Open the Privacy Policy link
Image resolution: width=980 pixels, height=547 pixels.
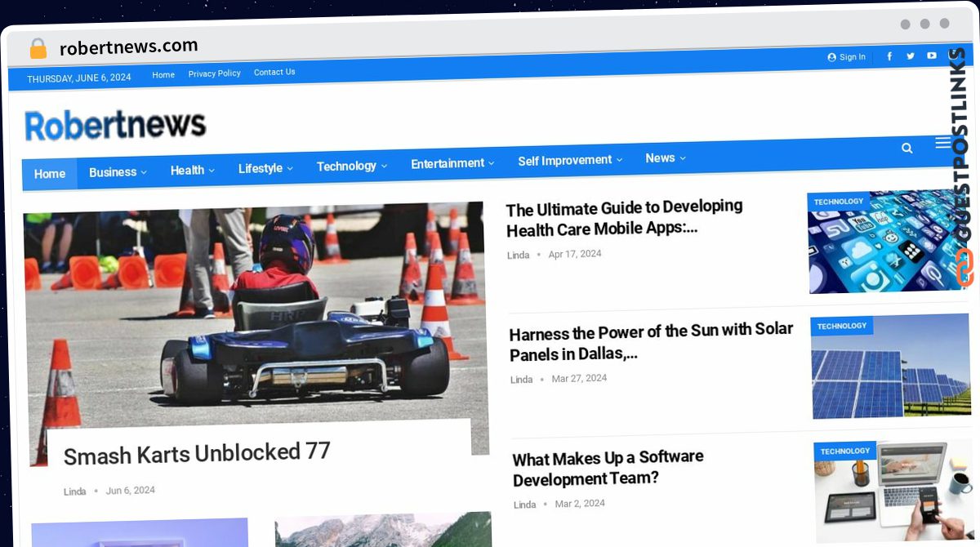tap(214, 73)
